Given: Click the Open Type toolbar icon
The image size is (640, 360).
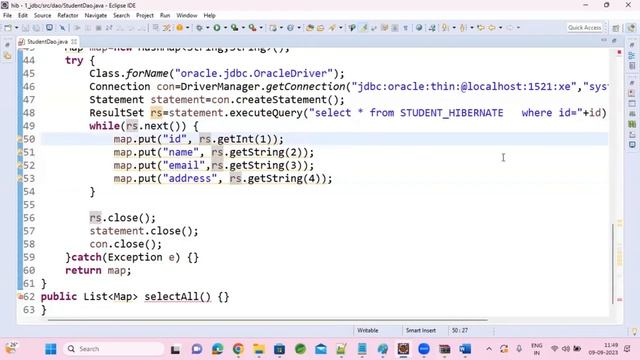Looking at the screenshot, I should click(310, 28).
